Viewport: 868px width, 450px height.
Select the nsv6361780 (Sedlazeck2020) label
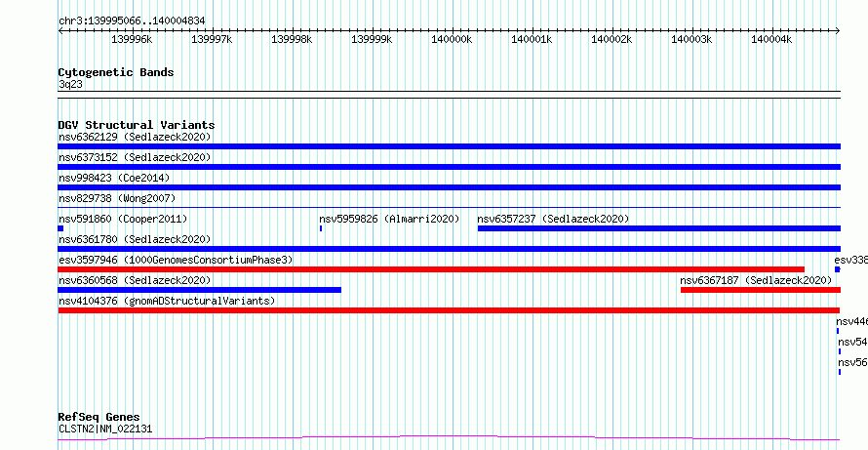coord(135,239)
